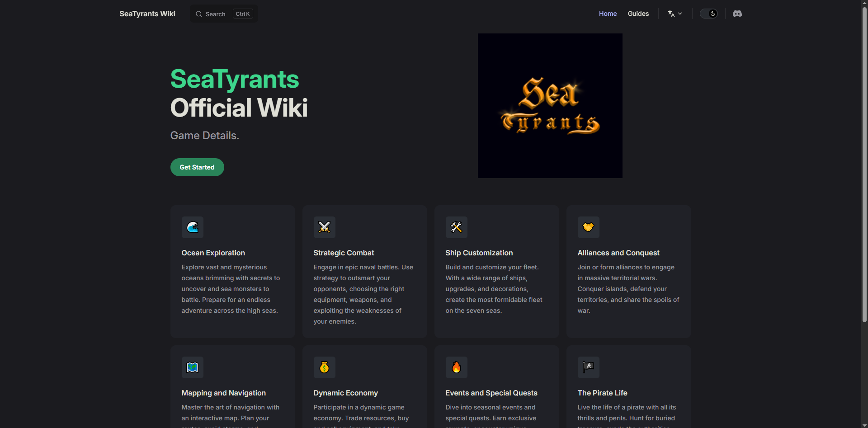Viewport: 868px width, 428px height.
Task: Click the SeaTyrants Wiki site title
Action: [147, 14]
